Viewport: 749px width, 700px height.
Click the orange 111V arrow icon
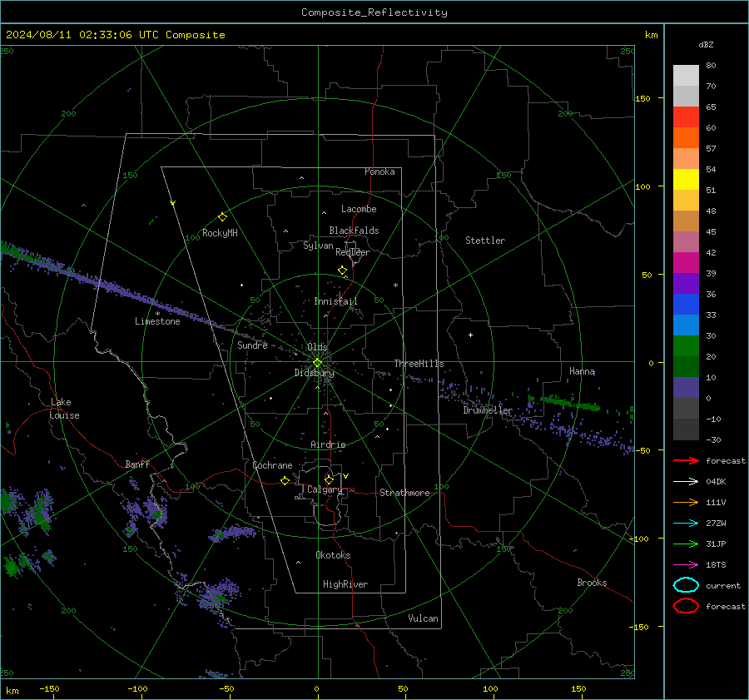pos(686,502)
